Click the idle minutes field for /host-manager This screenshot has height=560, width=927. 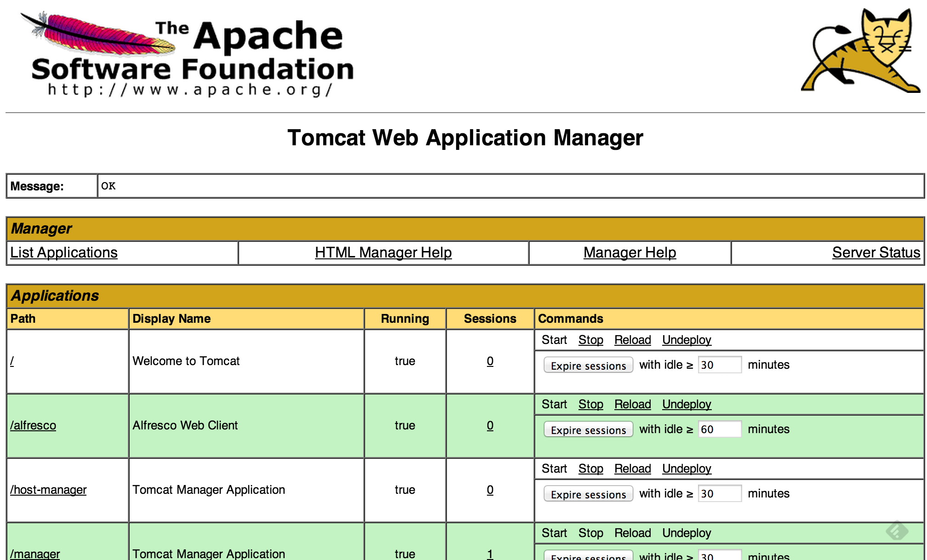[x=720, y=493]
